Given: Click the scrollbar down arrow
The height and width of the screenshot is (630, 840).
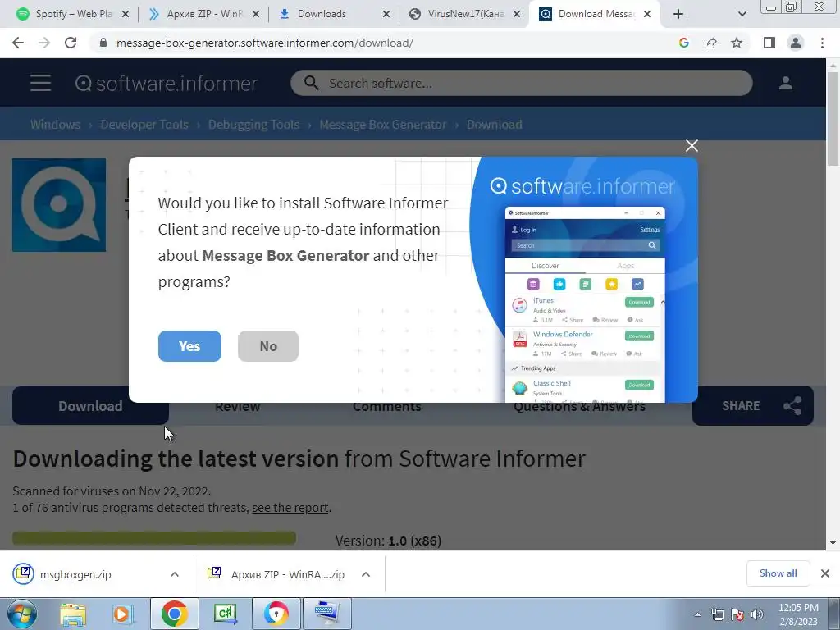Looking at the screenshot, I should point(833,543).
